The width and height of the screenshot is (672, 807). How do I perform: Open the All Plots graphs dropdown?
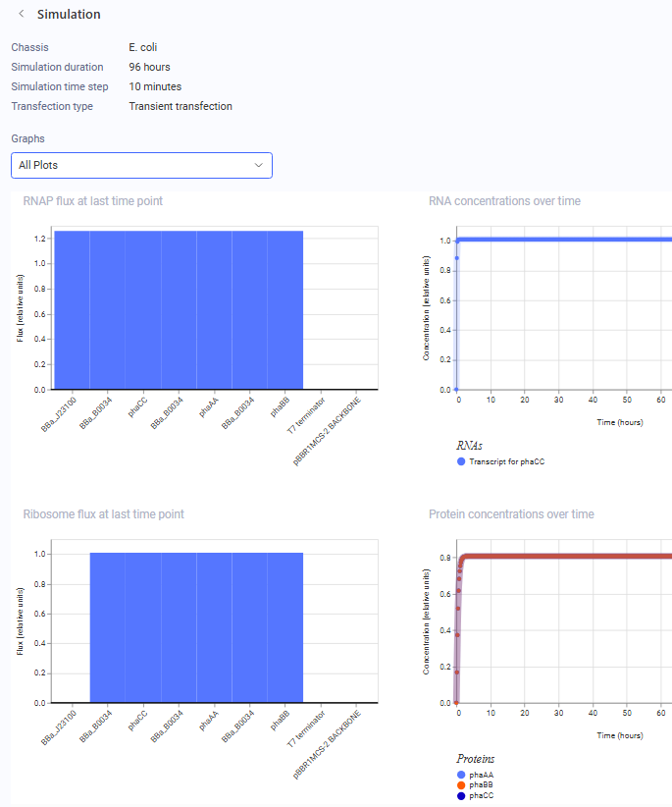(141, 165)
